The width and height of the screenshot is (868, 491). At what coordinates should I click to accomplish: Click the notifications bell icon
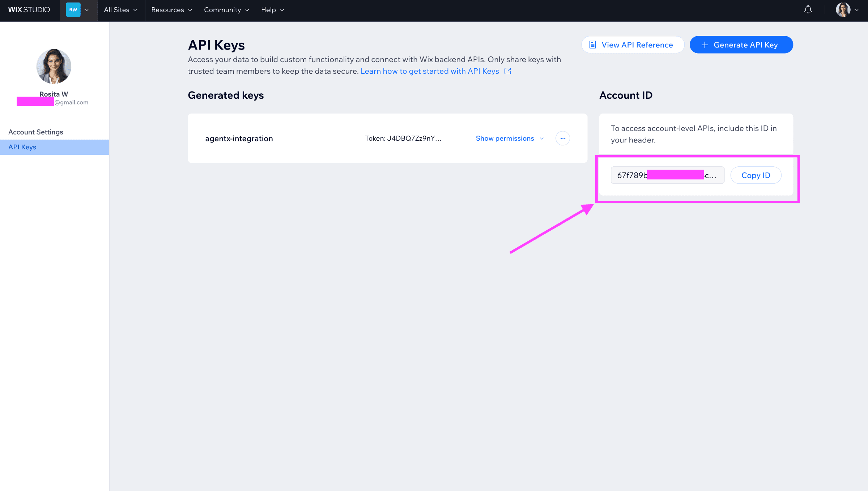[808, 10]
